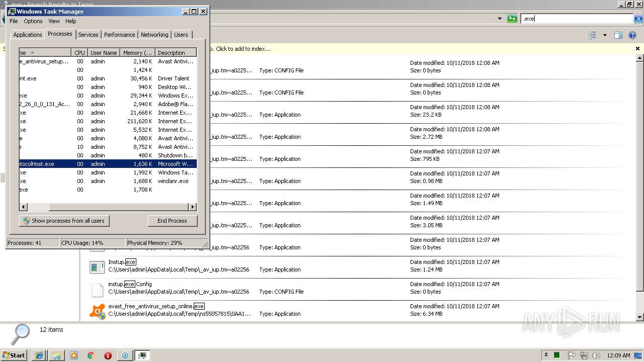Image resolution: width=644 pixels, height=362 pixels.
Task: Click the instup.exe.Config file icon
Action: point(97,290)
